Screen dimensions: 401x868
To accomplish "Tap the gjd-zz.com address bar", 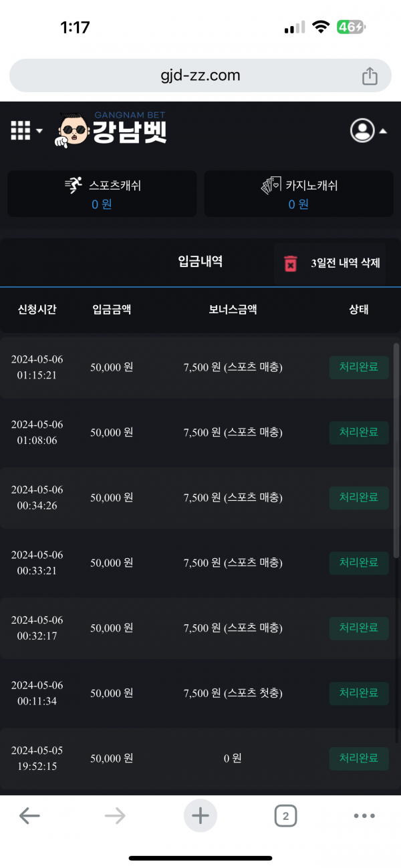I will click(200, 75).
